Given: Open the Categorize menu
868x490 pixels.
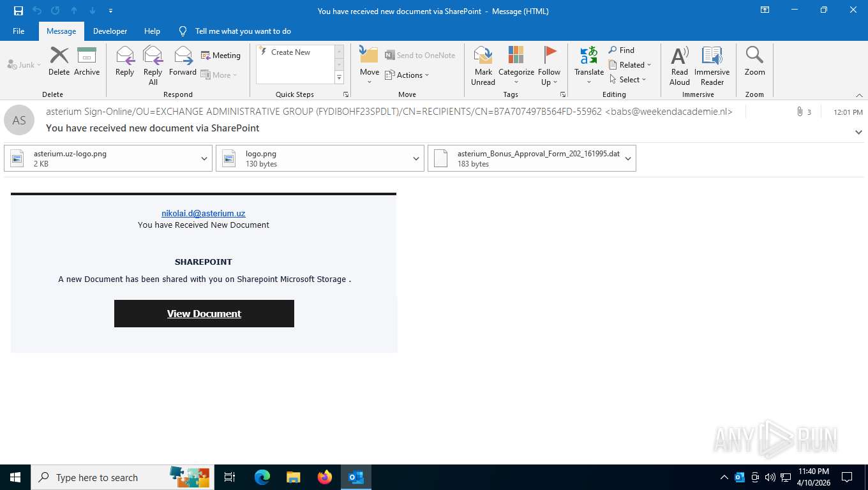Looking at the screenshot, I should point(516,66).
